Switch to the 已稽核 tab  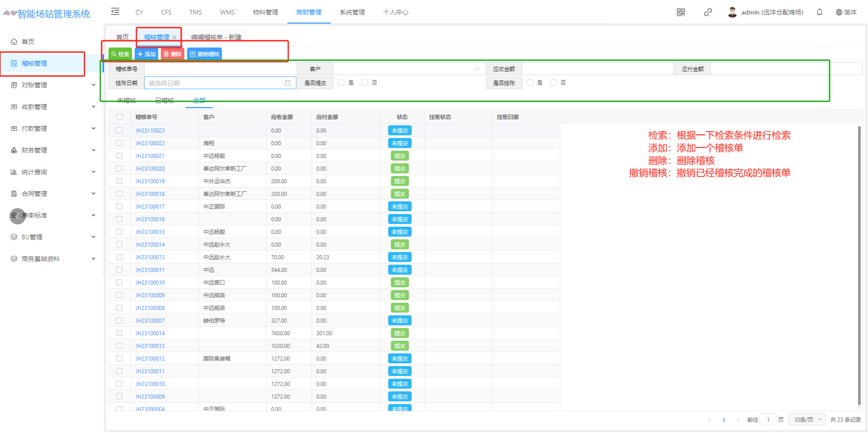coord(165,100)
